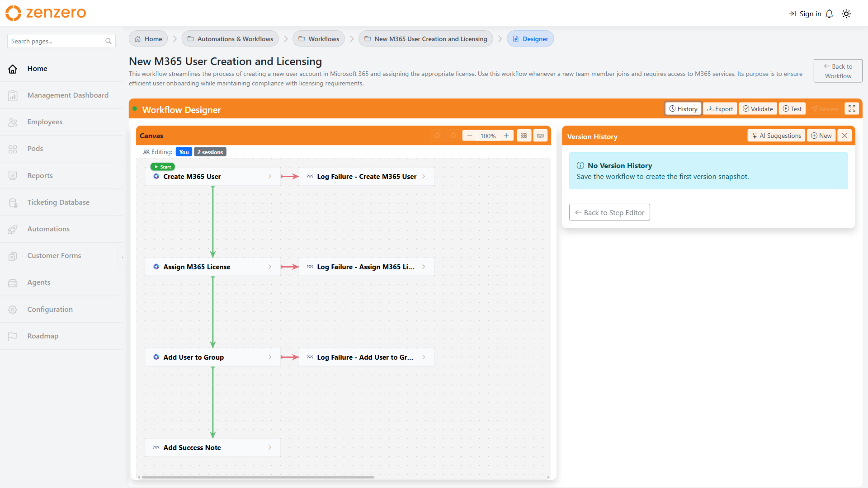Click the Home house icon in sidebar

click(13, 69)
